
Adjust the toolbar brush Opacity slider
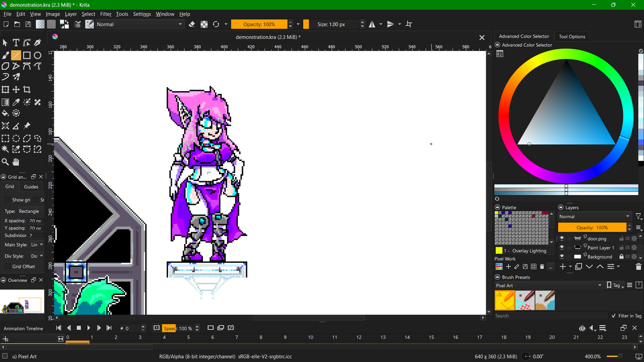(259, 24)
